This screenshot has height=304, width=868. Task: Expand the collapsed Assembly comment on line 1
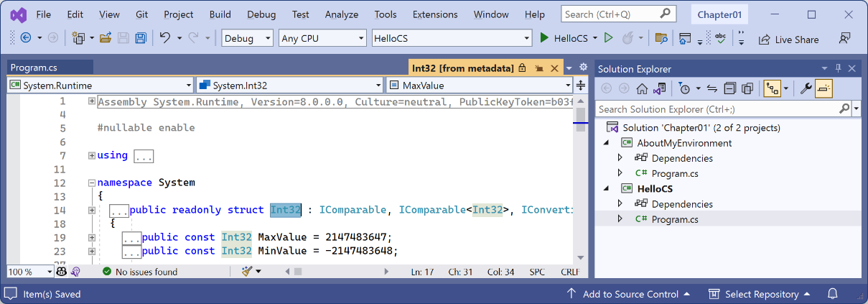[92, 101]
